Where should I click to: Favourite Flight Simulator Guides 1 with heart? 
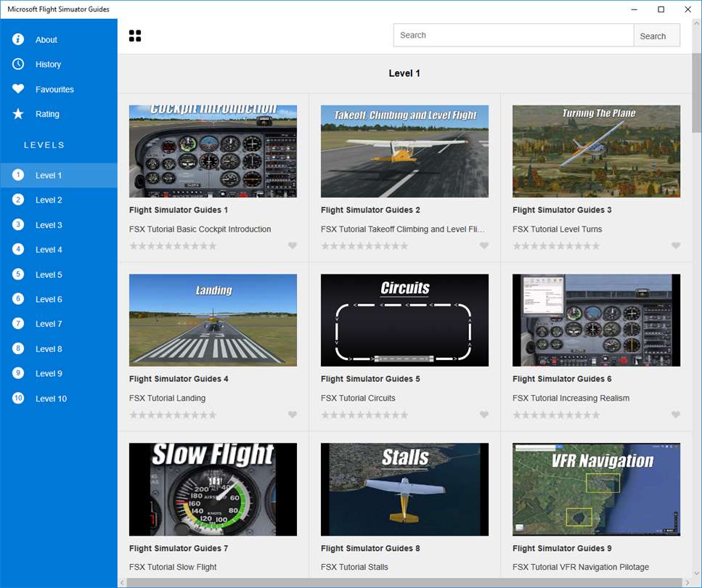coord(293,245)
